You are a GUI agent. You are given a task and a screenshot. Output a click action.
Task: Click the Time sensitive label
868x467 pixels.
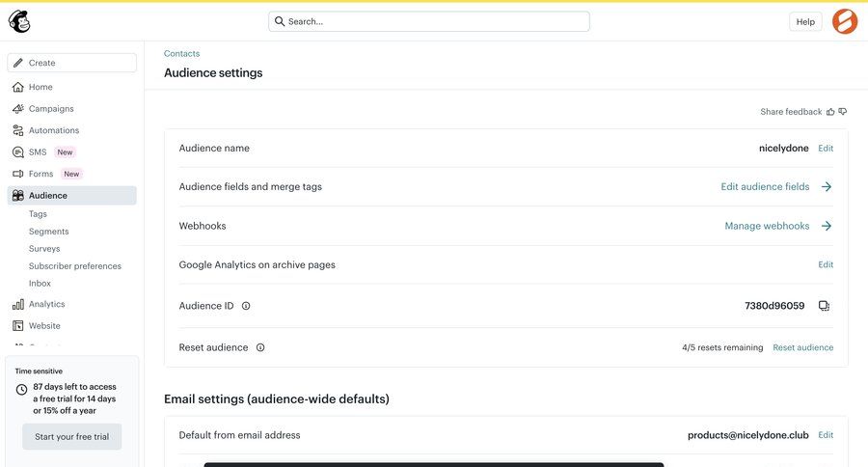pos(39,371)
